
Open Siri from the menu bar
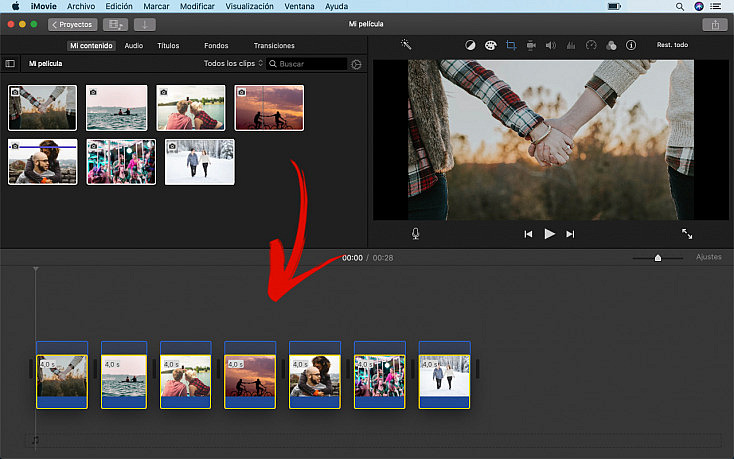pos(698,6)
